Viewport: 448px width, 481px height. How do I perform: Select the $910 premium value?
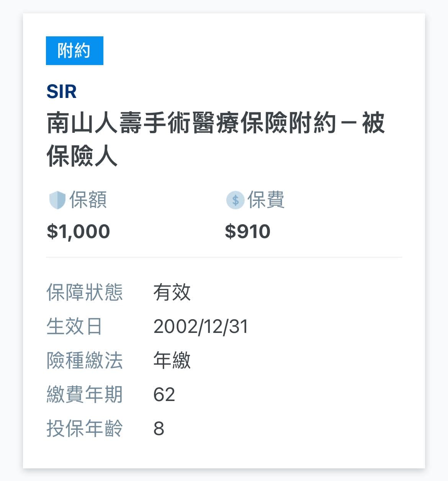[247, 232]
